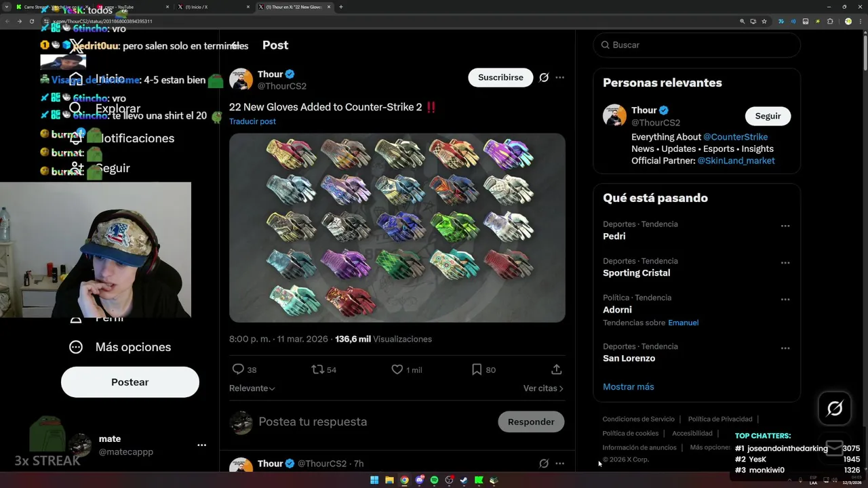The width and height of the screenshot is (868, 488).
Task: Open File Explorer from the taskbar
Action: [389, 481]
